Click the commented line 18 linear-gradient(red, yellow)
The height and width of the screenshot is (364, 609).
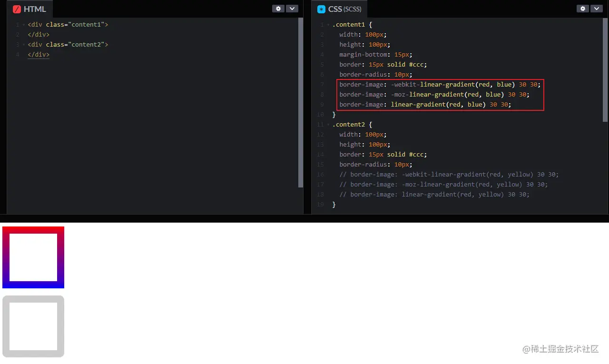(434, 194)
